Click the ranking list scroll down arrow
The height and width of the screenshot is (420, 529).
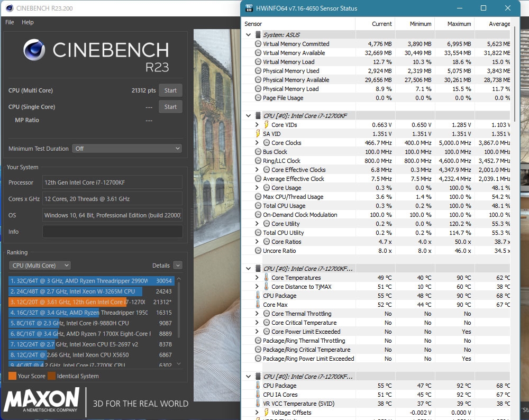(179, 363)
